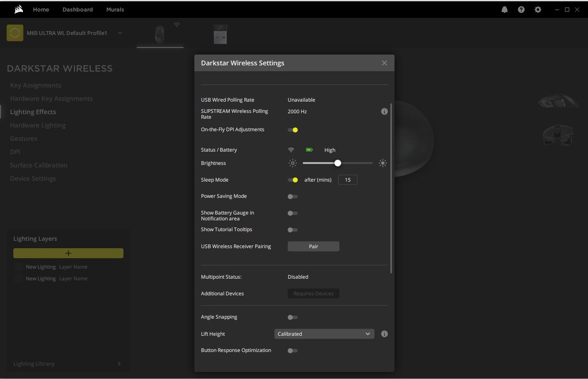Disable the Sleep Mode switch
The width and height of the screenshot is (588, 379).
tap(293, 180)
